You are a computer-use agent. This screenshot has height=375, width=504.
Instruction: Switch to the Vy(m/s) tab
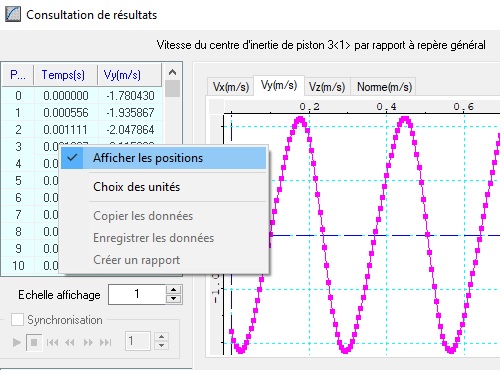click(x=279, y=85)
